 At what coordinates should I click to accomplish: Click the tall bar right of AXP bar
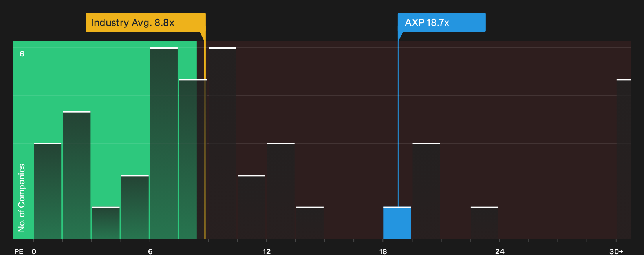click(426, 191)
